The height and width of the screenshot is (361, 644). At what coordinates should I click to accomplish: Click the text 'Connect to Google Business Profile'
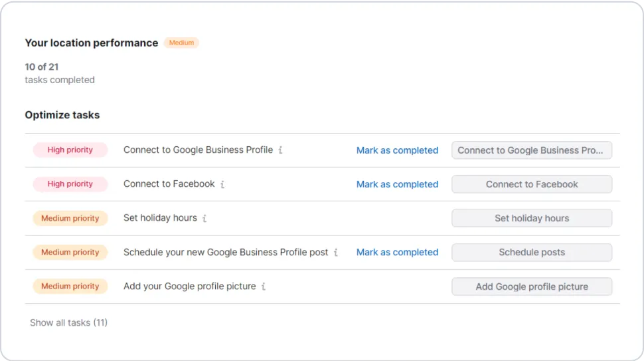pos(198,150)
